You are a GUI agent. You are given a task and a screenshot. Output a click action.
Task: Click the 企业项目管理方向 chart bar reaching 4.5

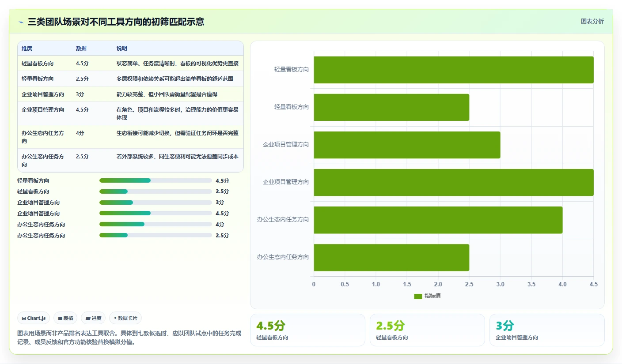click(454, 182)
